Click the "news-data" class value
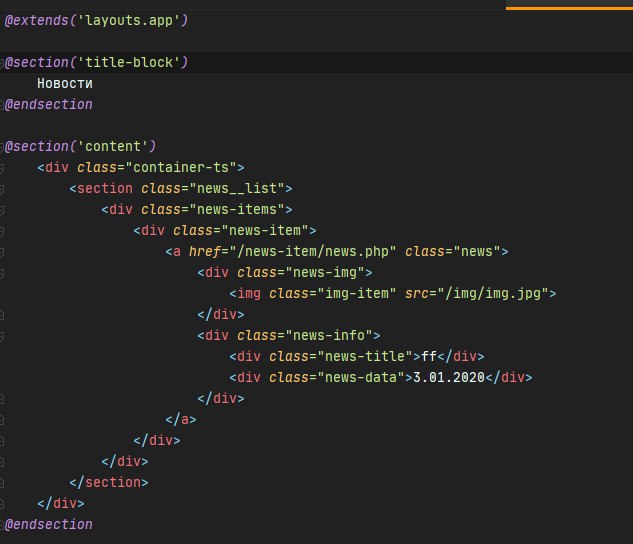Viewport: 633px width, 544px height. pos(361,377)
